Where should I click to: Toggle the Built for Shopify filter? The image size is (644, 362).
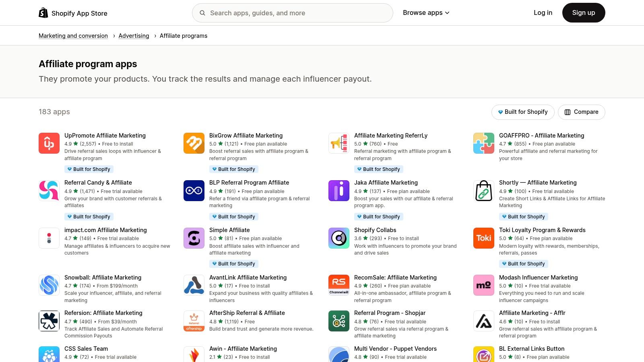tap(523, 112)
